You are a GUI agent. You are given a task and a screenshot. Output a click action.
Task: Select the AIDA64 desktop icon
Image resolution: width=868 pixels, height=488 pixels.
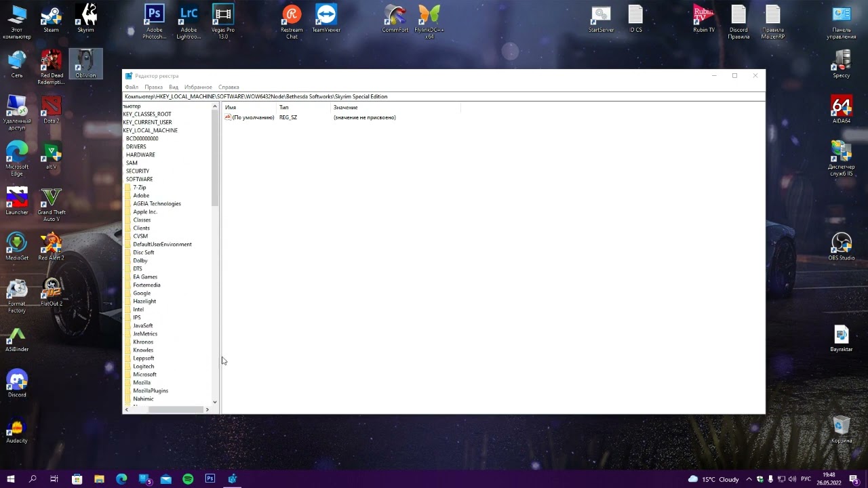tap(841, 110)
